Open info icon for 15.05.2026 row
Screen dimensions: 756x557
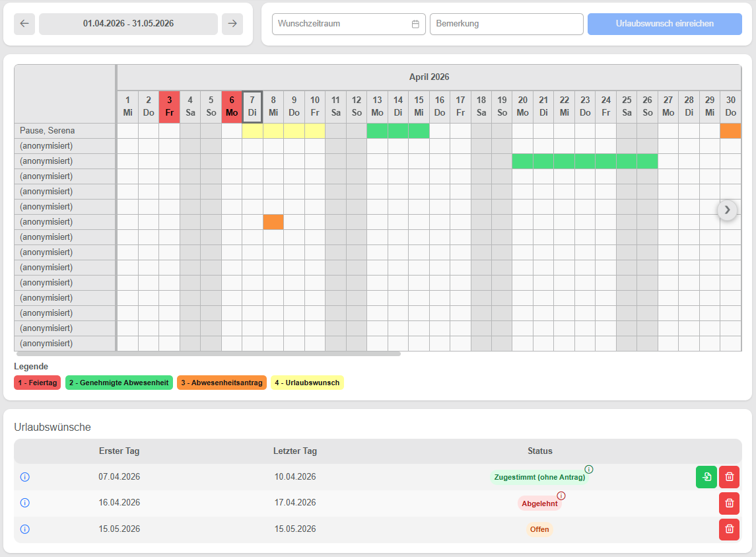25,529
